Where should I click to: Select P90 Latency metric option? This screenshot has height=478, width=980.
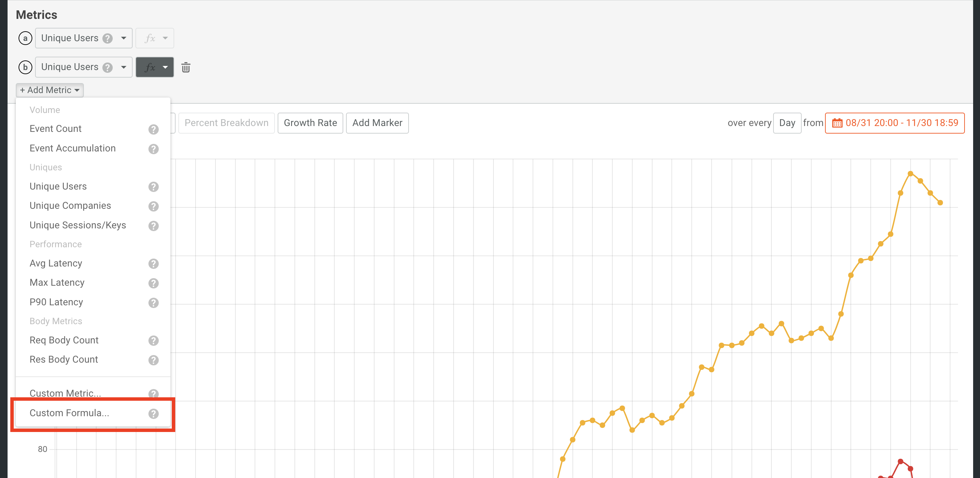tap(56, 302)
